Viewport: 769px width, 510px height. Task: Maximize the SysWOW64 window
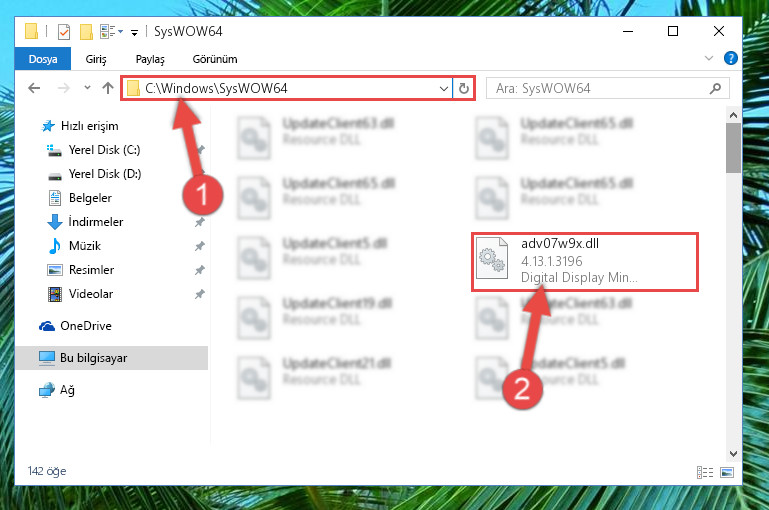(673, 31)
